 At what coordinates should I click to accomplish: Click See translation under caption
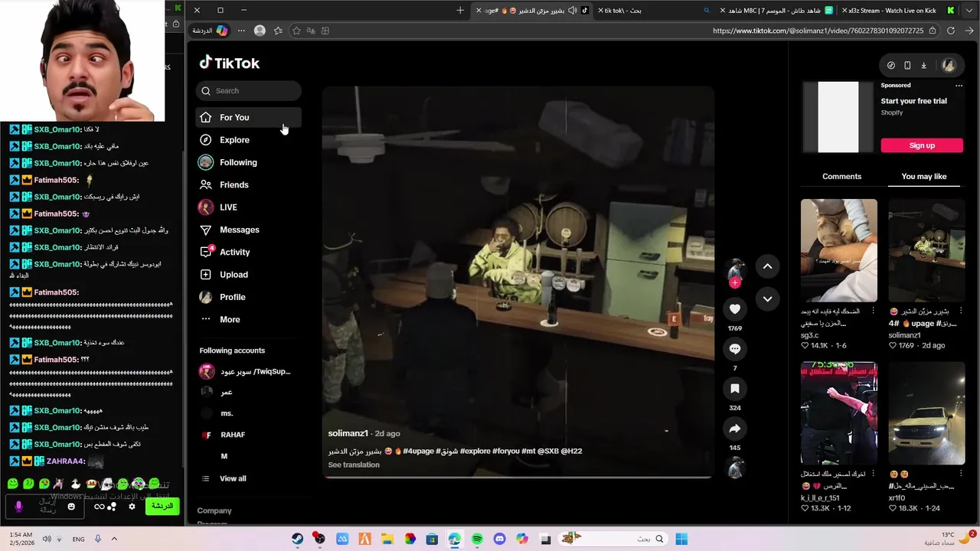pyautogui.click(x=354, y=465)
